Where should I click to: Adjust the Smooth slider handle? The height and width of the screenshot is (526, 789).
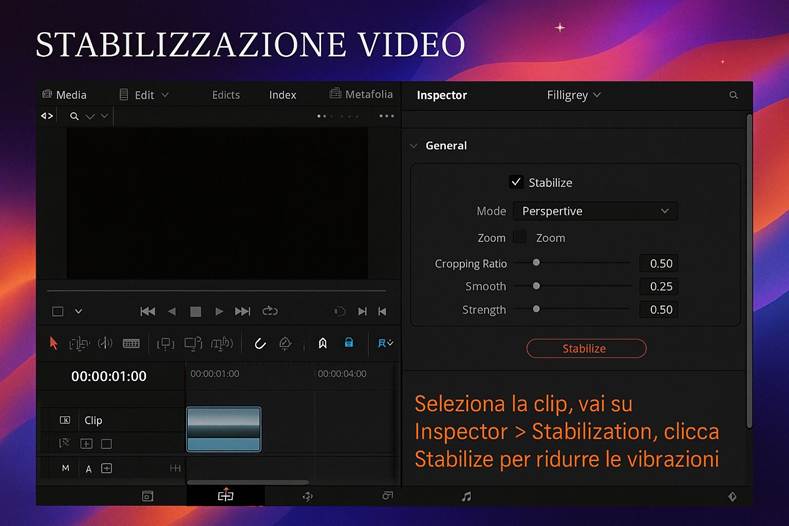pyautogui.click(x=536, y=285)
